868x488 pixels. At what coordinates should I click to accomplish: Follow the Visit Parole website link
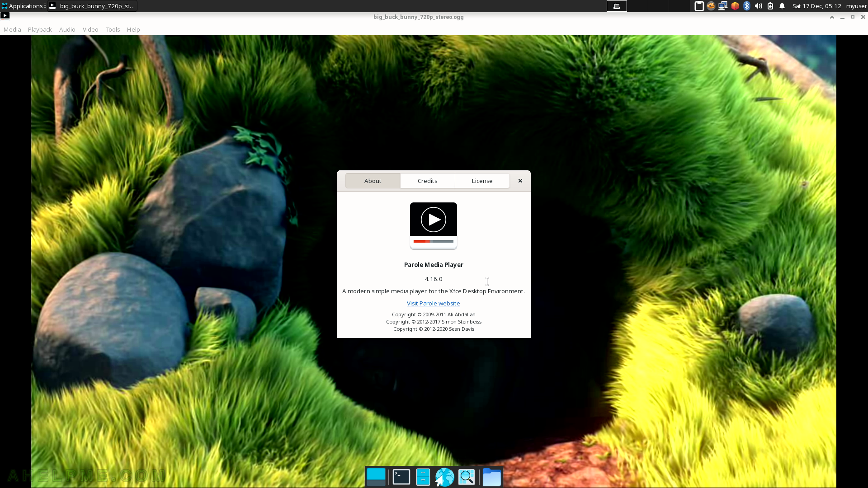tap(433, 304)
